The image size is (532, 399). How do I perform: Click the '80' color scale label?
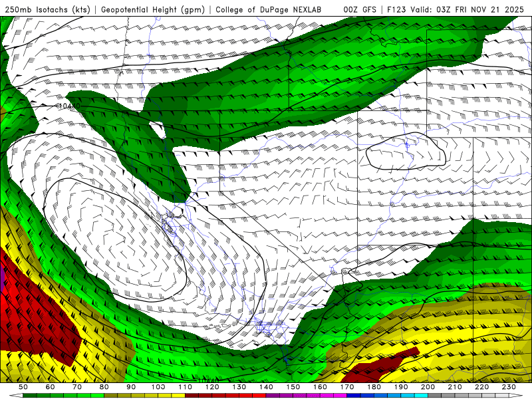pyautogui.click(x=104, y=387)
